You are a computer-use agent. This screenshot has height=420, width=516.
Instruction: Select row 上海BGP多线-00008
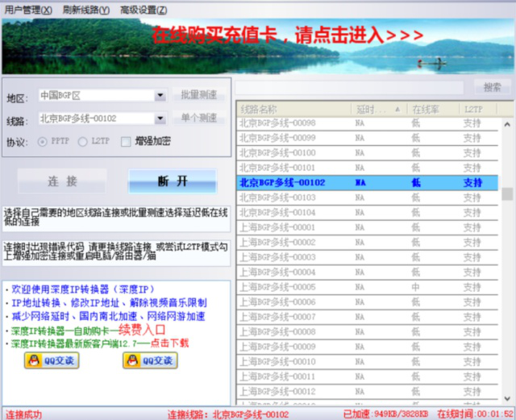coord(368,332)
